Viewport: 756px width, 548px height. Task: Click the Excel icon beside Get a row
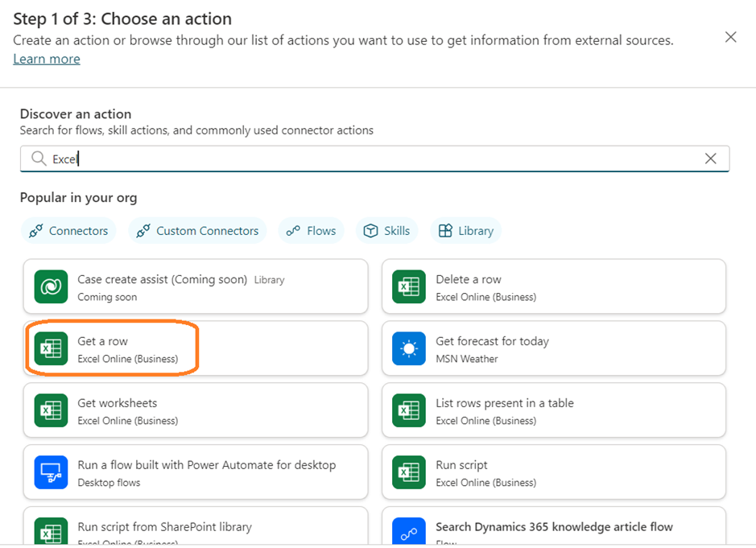point(51,349)
